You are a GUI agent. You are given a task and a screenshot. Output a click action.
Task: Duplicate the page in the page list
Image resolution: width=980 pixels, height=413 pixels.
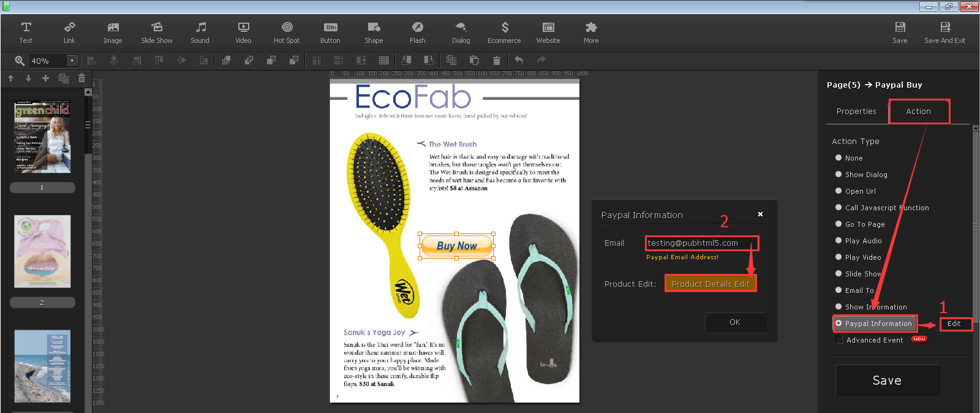pyautogui.click(x=64, y=78)
